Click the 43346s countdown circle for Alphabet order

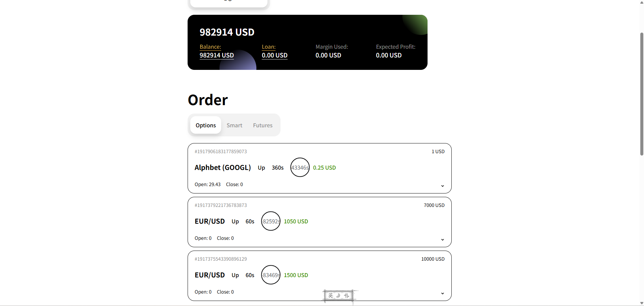(300, 167)
